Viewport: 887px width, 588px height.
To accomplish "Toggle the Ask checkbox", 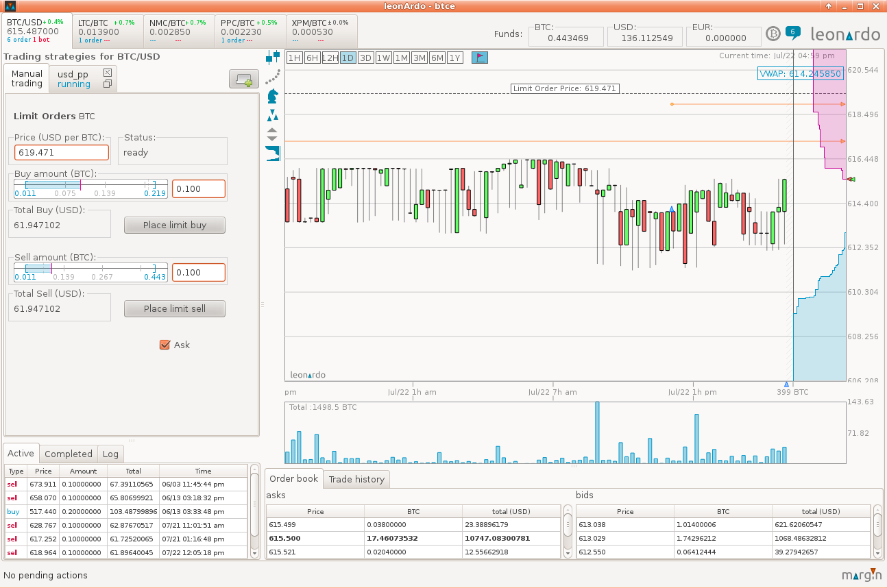I will 165,345.
